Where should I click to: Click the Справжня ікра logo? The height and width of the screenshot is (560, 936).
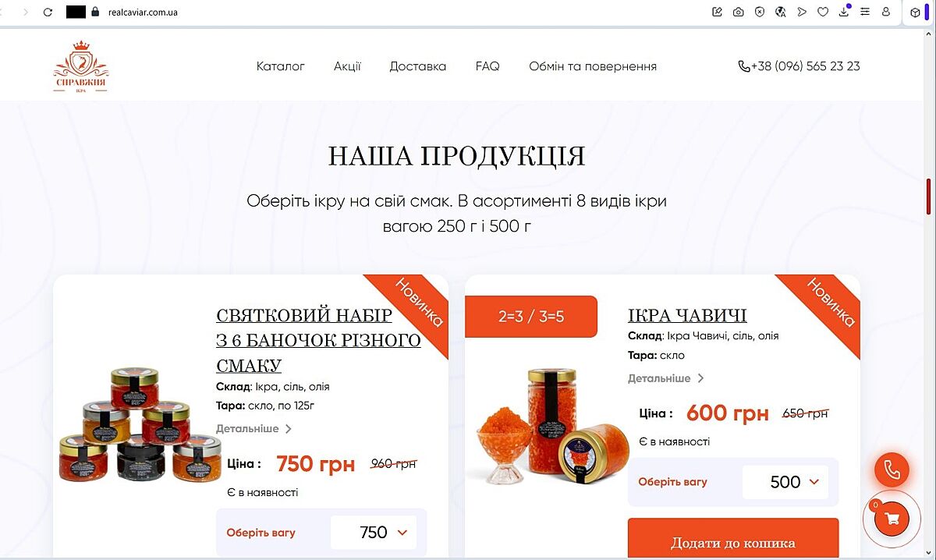coord(81,68)
